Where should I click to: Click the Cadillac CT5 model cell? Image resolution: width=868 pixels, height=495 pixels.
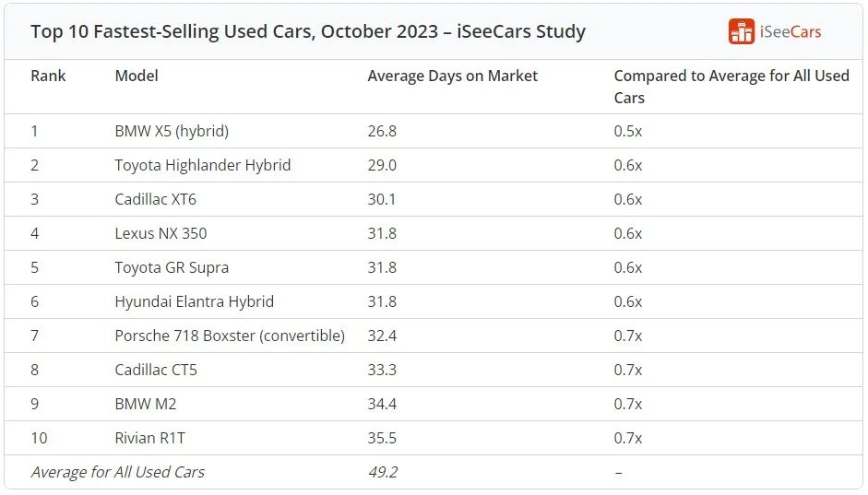pos(156,370)
